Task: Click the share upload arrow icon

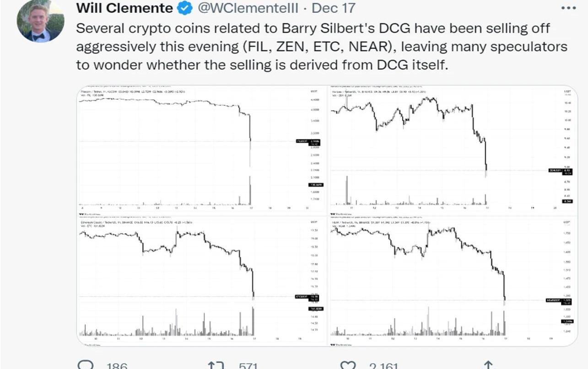Action: (488, 365)
